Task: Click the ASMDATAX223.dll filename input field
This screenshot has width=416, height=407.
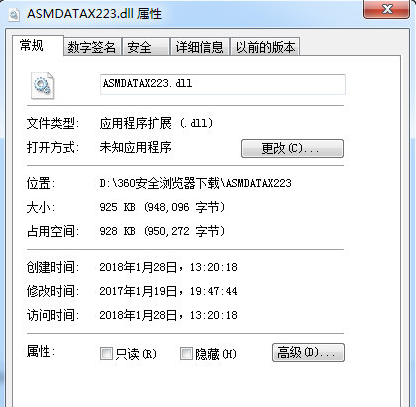Action: coord(223,84)
